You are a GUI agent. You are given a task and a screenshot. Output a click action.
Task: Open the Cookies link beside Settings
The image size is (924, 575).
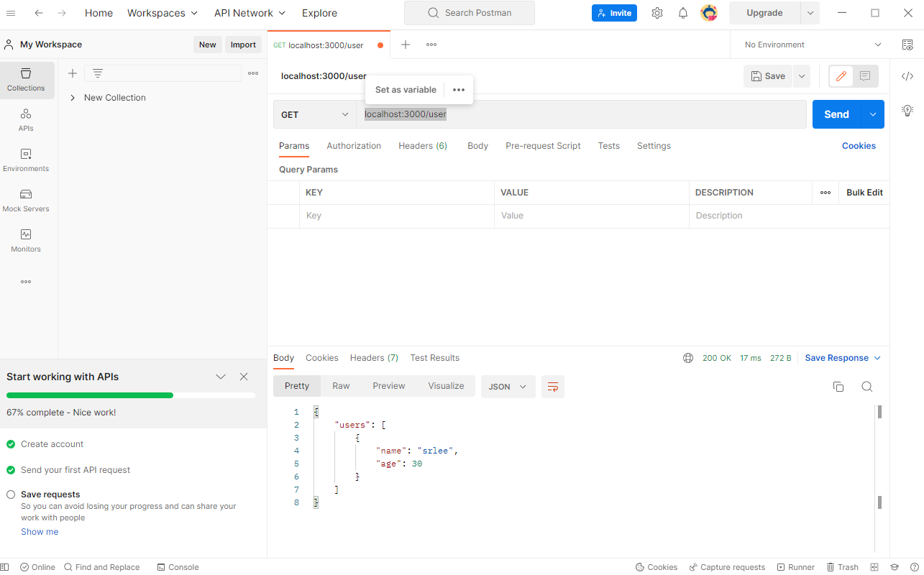pyautogui.click(x=859, y=146)
